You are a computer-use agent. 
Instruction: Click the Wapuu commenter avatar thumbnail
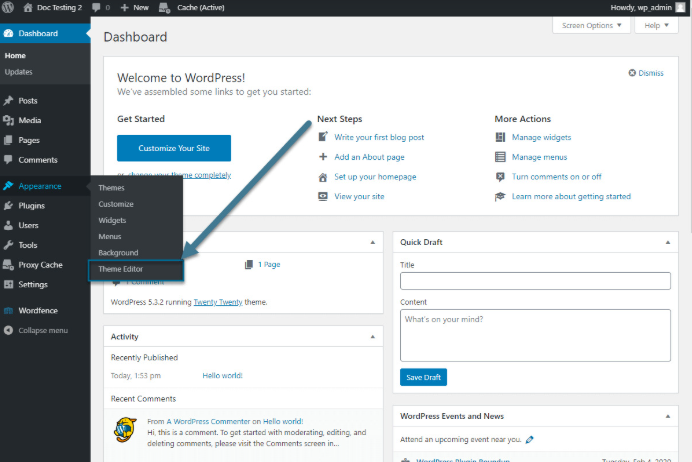pos(126,429)
